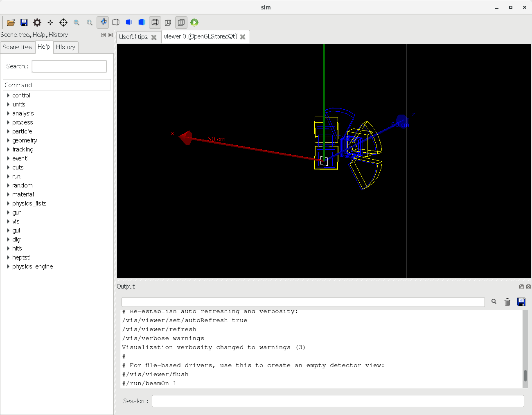This screenshot has width=532, height=415.
Task: Save viewer state with the floppy toolbar icon
Action: coord(24,23)
